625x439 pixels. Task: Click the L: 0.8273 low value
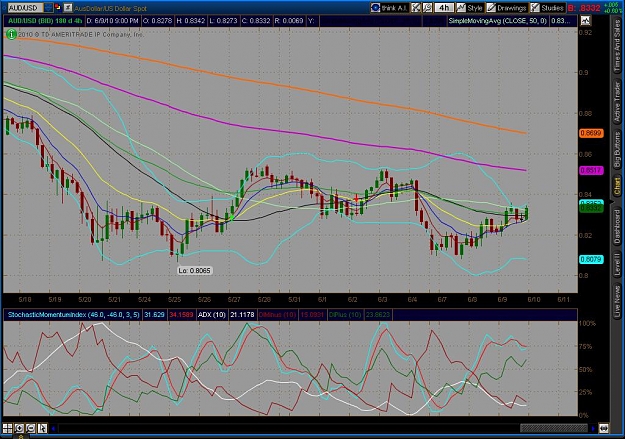224,21
